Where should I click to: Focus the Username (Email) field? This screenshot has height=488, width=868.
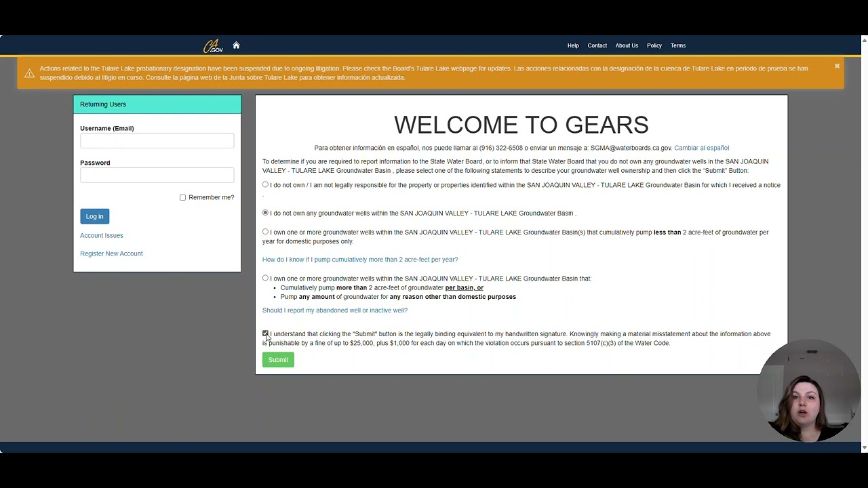157,141
